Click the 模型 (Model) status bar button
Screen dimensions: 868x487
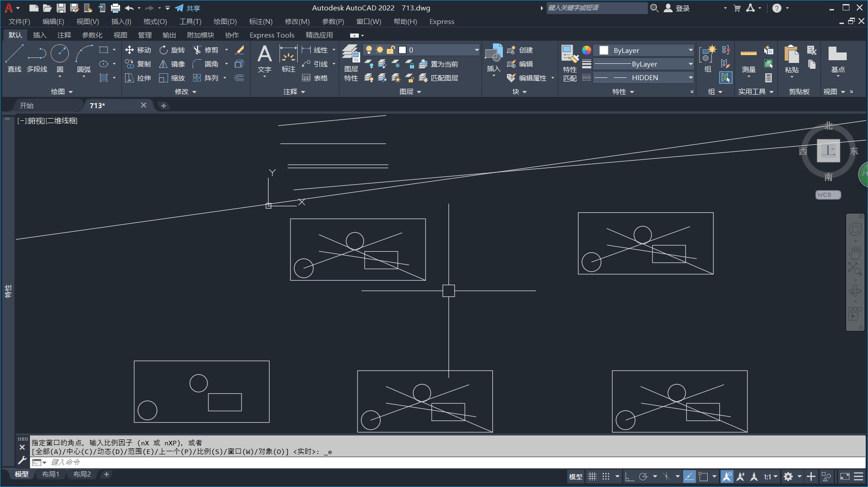pyautogui.click(x=576, y=476)
